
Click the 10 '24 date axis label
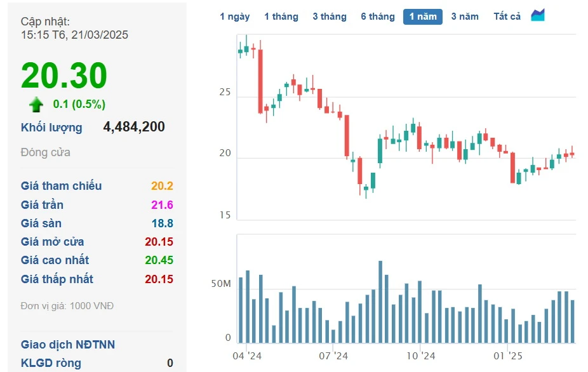pyautogui.click(x=420, y=356)
